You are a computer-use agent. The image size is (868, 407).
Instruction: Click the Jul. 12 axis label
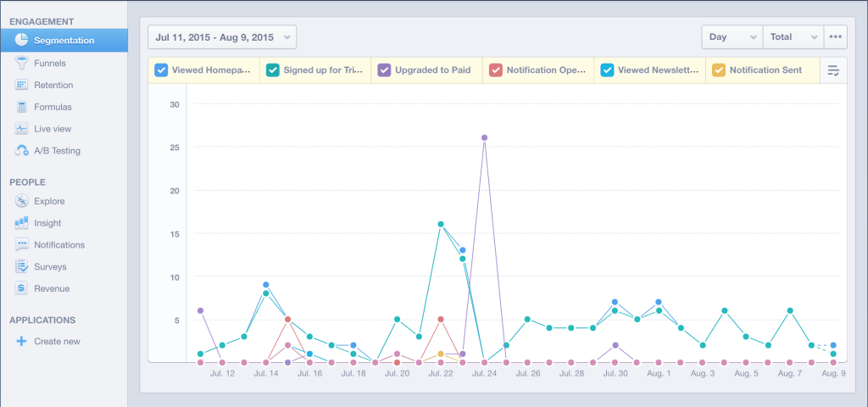(x=223, y=374)
